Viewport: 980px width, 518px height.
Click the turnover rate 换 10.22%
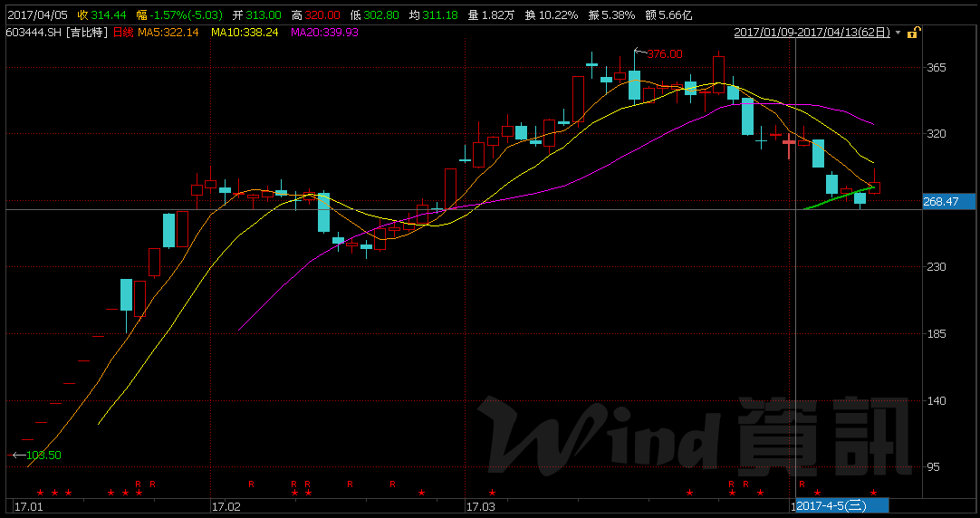point(552,15)
